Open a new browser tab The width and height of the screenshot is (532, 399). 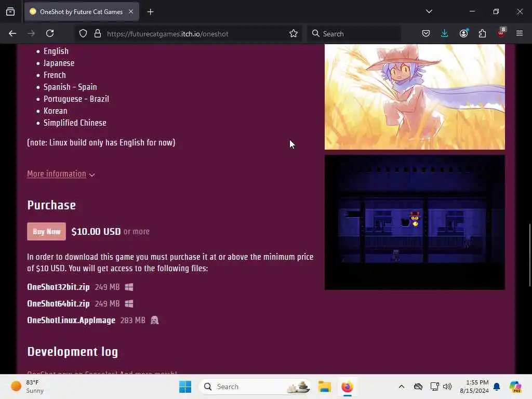(x=150, y=12)
